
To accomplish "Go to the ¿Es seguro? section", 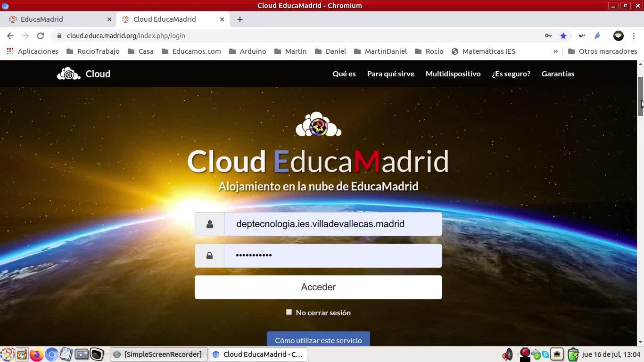I will pyautogui.click(x=511, y=74).
